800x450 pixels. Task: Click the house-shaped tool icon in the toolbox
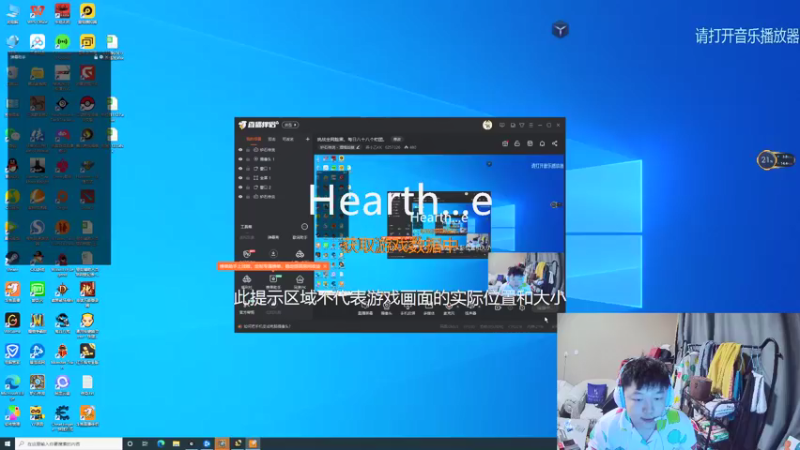(299, 280)
